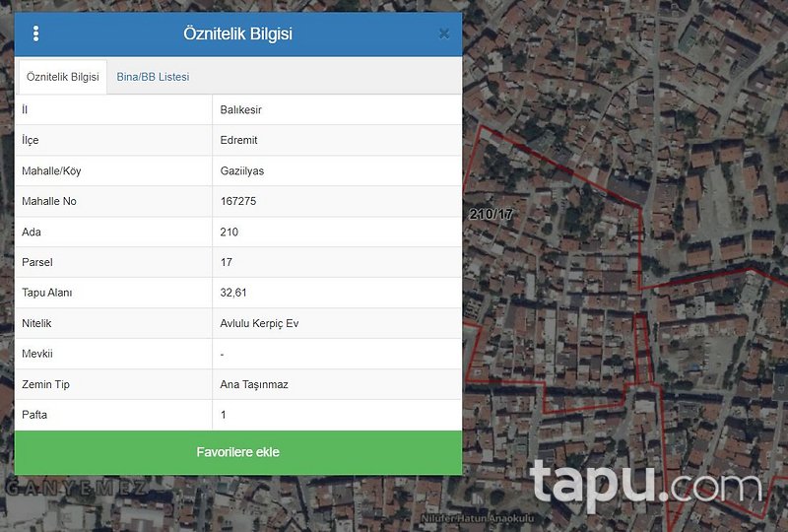Click the Avlulu Kerpiç Ev value
The width and height of the screenshot is (788, 532).
(x=259, y=323)
